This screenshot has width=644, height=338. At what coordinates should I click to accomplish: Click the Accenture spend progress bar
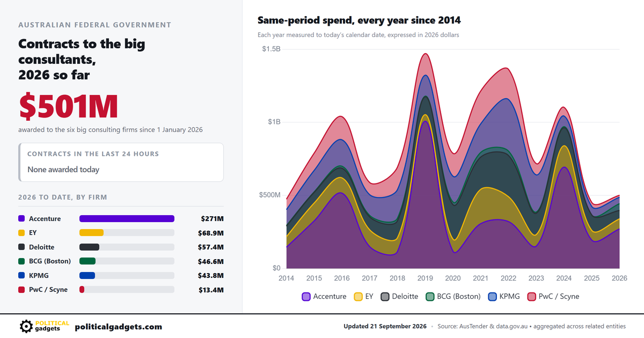[127, 218]
